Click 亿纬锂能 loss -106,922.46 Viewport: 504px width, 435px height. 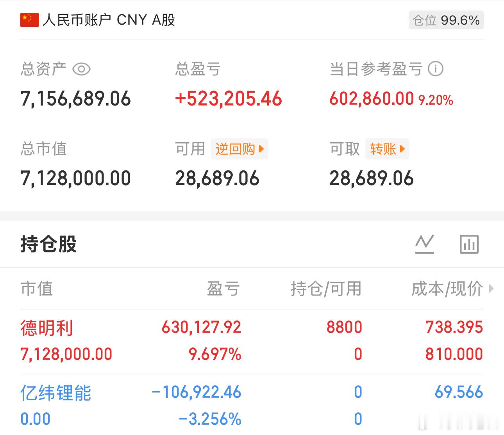tap(197, 392)
